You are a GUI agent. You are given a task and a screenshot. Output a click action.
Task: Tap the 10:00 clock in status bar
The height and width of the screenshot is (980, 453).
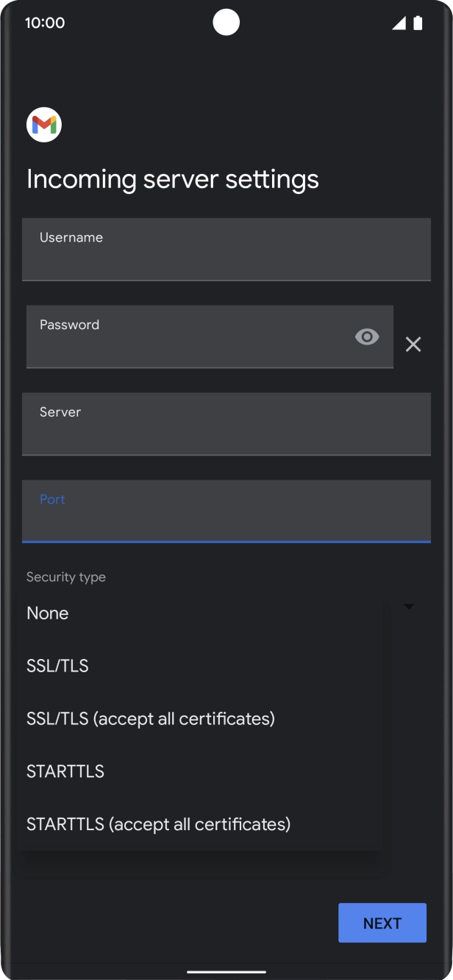coord(45,23)
